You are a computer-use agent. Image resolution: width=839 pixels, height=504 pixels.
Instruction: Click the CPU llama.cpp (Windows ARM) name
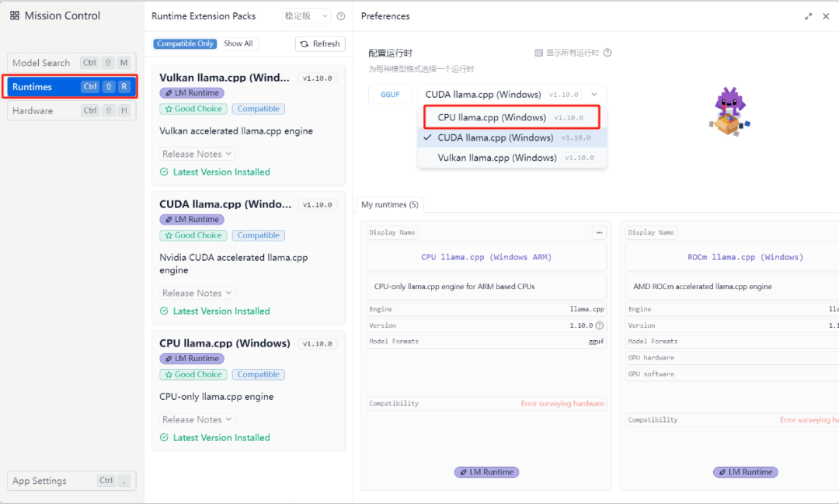click(x=486, y=257)
